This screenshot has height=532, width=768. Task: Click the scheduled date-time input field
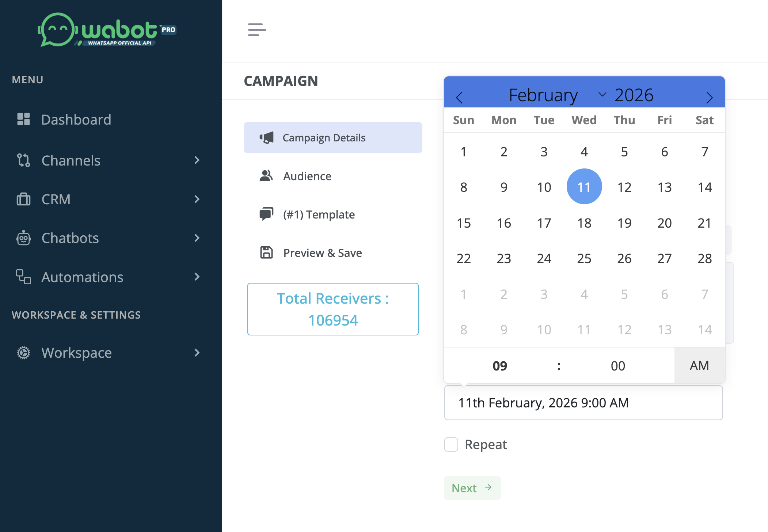click(x=583, y=403)
